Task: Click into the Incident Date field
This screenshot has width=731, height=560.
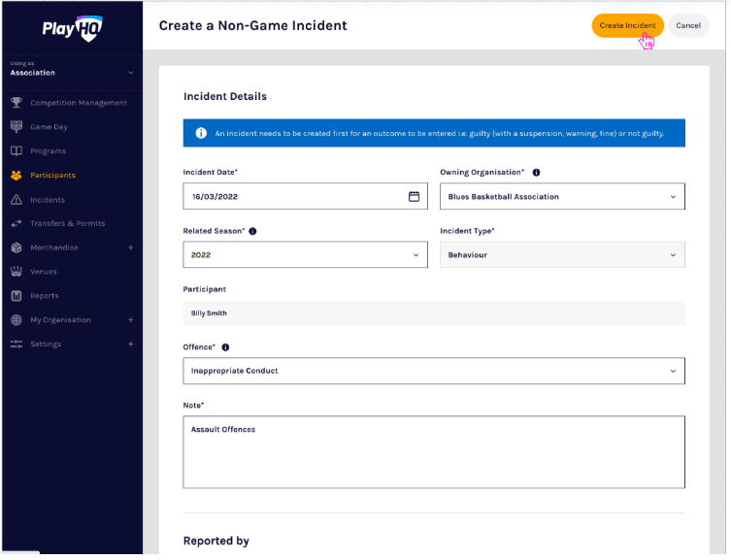Action: tap(306, 197)
